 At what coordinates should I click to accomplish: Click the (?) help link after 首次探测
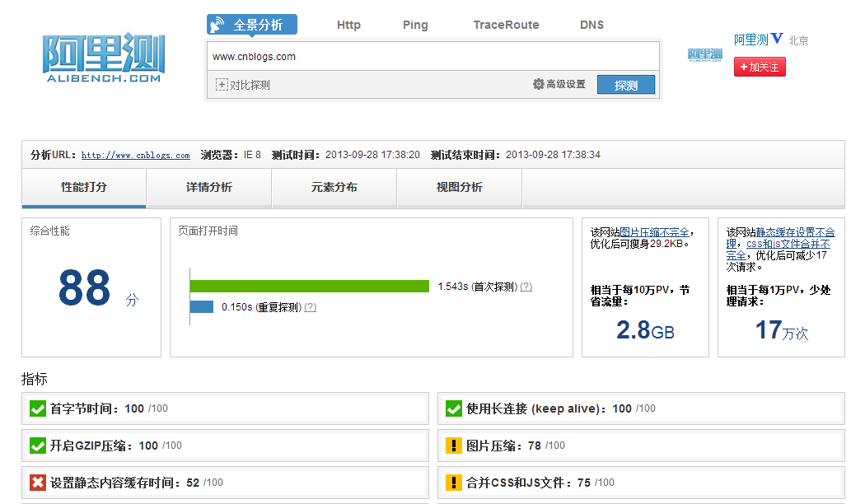click(526, 287)
